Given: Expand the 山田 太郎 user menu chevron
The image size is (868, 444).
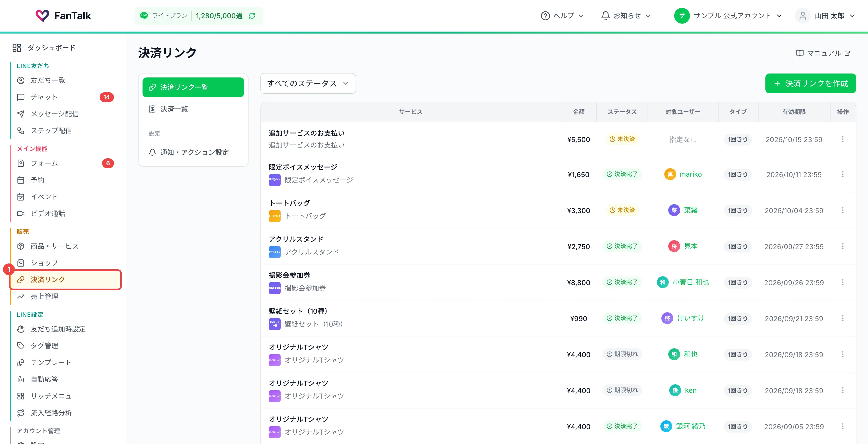Looking at the screenshot, I should [x=852, y=16].
